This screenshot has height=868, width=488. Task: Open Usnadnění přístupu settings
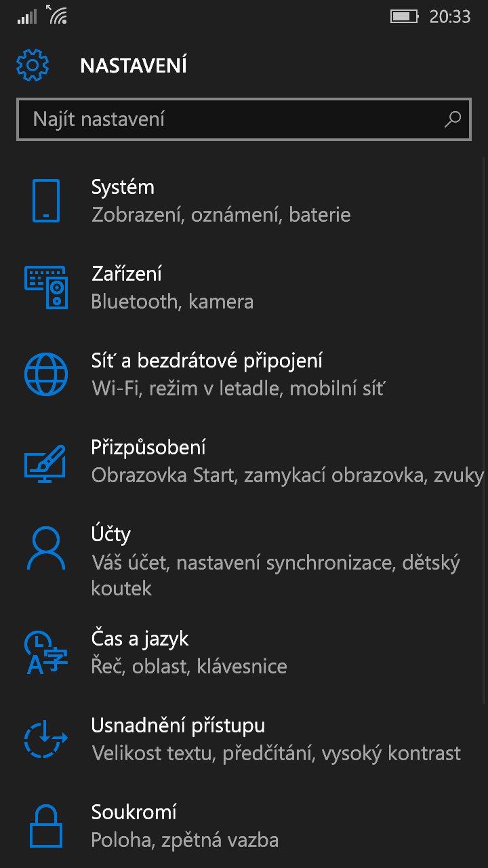(244, 739)
